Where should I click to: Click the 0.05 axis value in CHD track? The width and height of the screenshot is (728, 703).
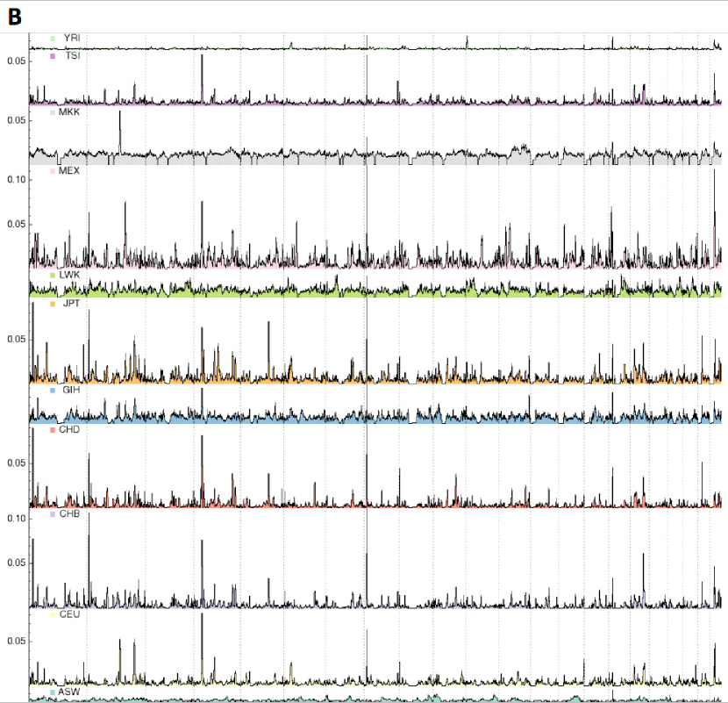click(17, 463)
